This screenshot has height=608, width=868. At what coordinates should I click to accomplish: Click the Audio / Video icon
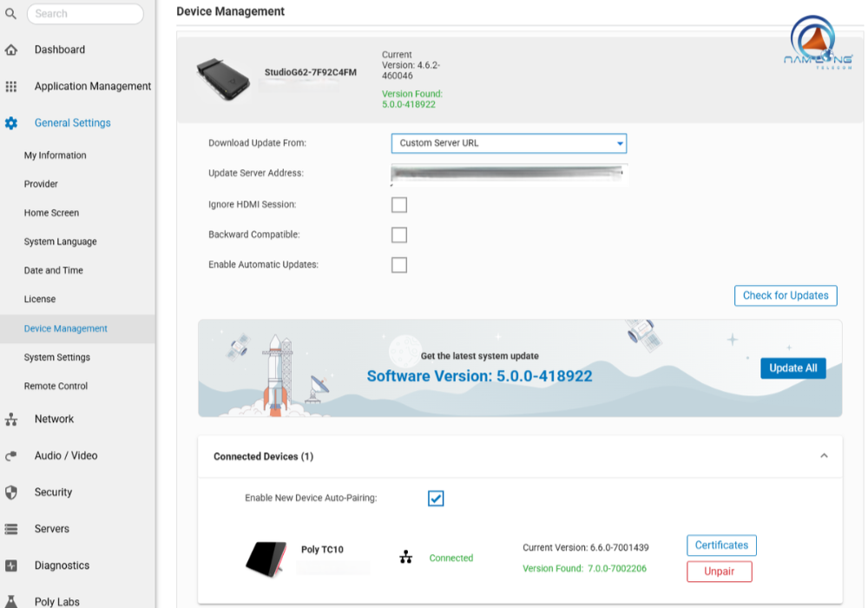tap(11, 456)
